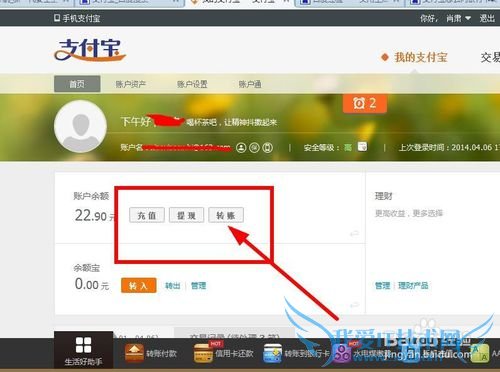Click the orange 转入 button for 余额宝
The image size is (500, 372).
tap(139, 286)
